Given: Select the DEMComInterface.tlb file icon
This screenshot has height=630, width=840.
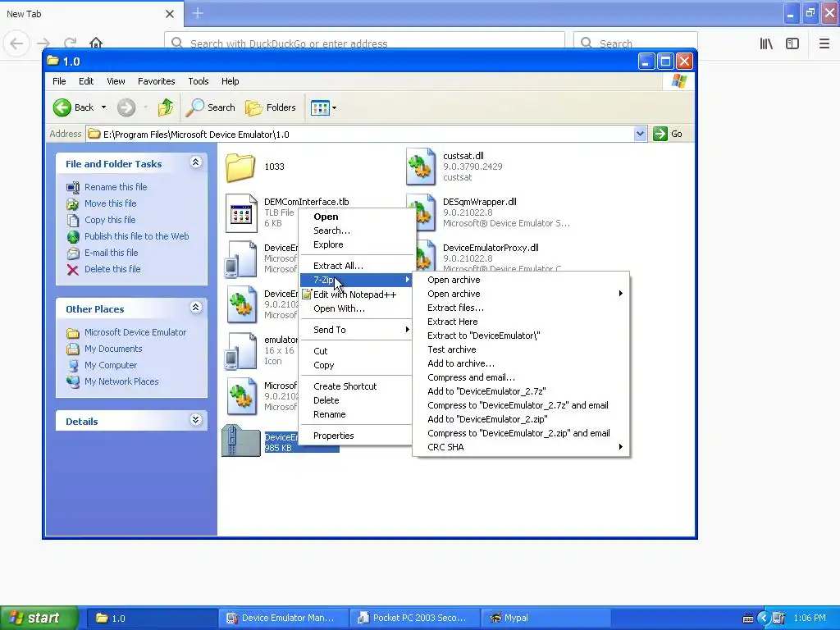Looking at the screenshot, I should tap(241, 212).
